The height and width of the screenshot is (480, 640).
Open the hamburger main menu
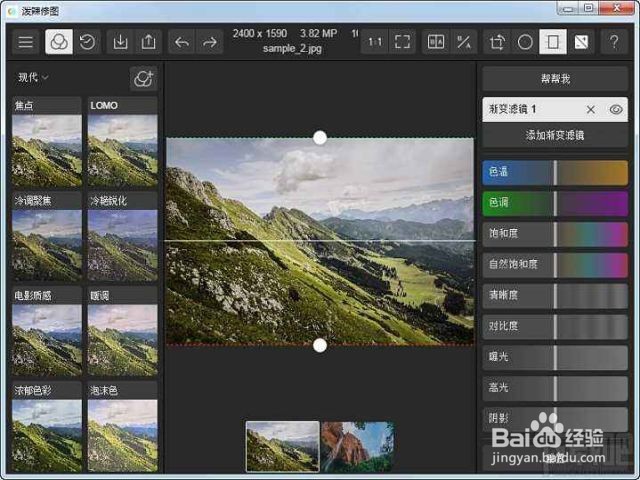(x=25, y=42)
